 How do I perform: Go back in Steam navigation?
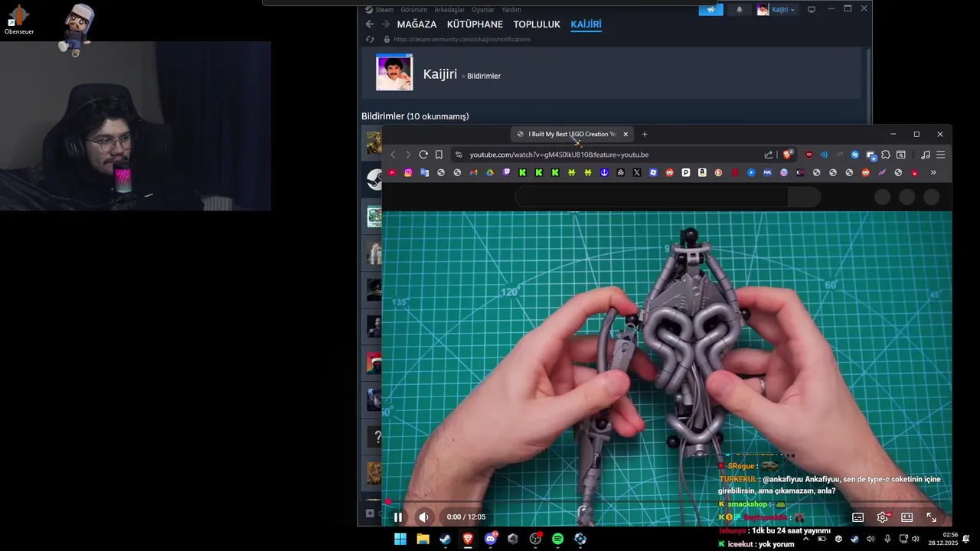pos(370,24)
